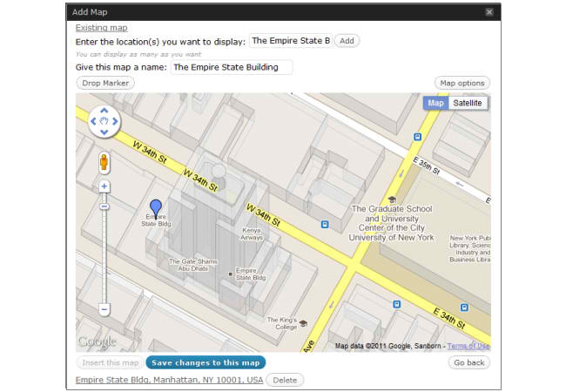
Task: Click the Kenya Airways map label
Action: point(252,234)
